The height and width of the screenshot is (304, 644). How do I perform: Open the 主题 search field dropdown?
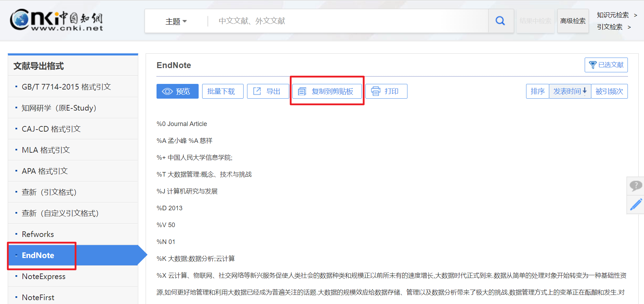pyautogui.click(x=176, y=21)
